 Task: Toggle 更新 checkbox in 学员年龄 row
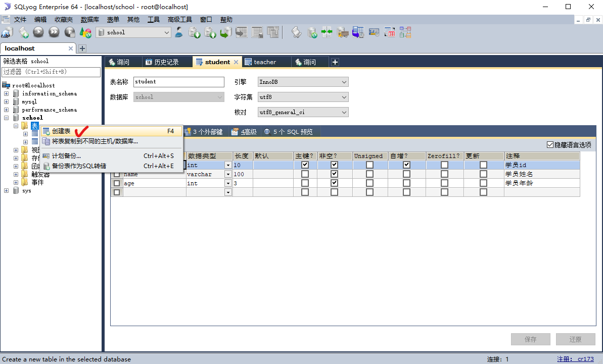[x=483, y=183]
